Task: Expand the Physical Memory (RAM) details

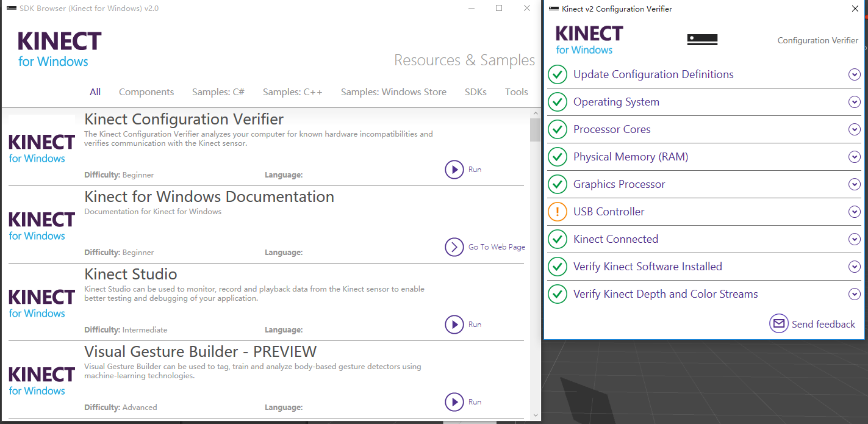Action: 854,157
